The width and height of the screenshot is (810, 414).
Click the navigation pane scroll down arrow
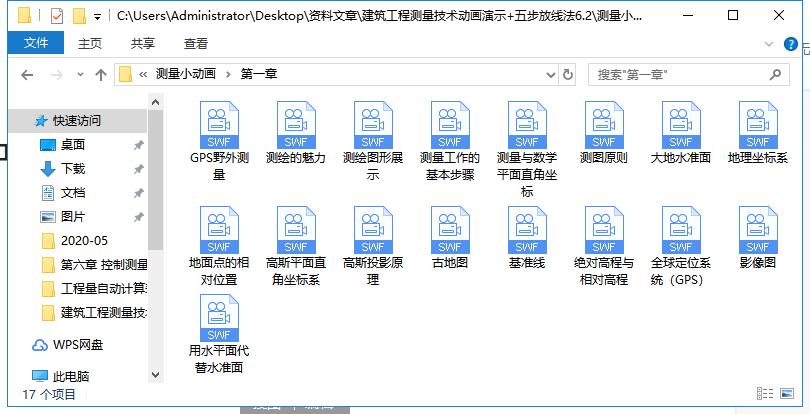point(155,375)
